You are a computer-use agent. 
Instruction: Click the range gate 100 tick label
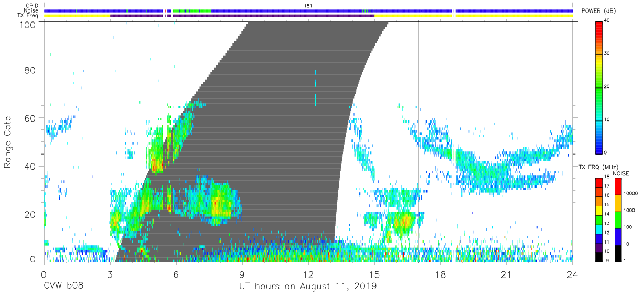pos(28,25)
